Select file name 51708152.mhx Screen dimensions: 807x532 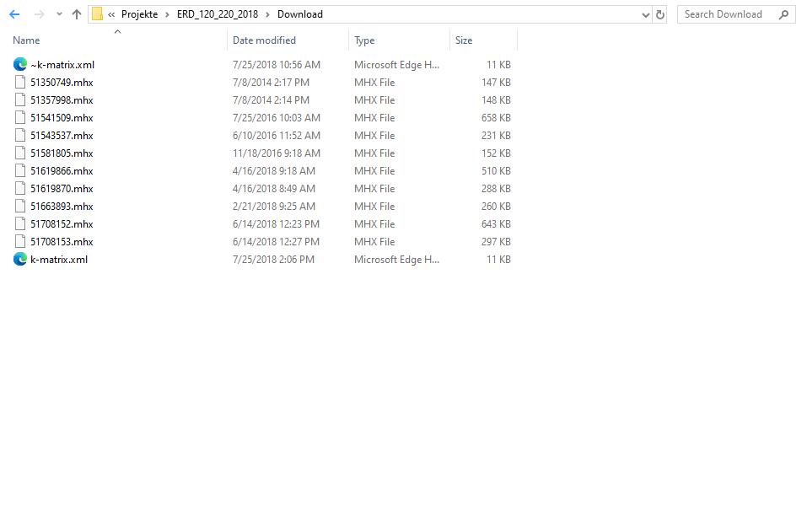coord(62,224)
